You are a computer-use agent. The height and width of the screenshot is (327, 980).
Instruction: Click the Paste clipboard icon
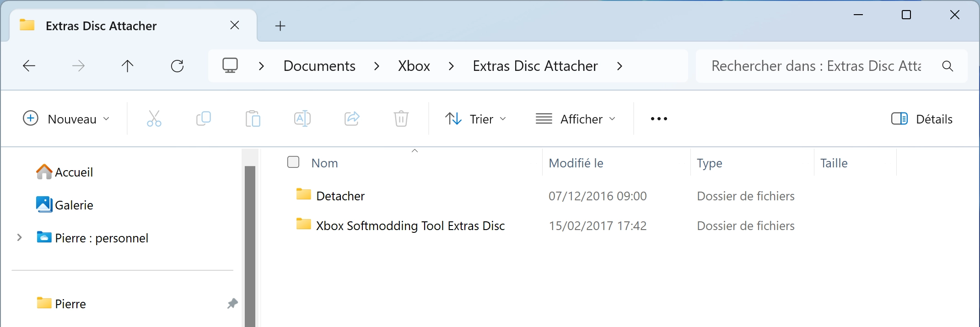point(253,119)
